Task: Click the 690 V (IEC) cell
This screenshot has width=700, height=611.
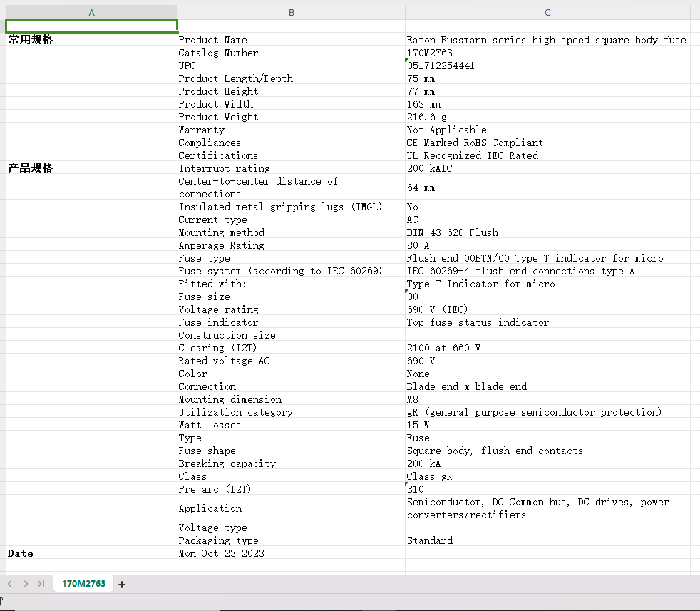Action: point(547,309)
